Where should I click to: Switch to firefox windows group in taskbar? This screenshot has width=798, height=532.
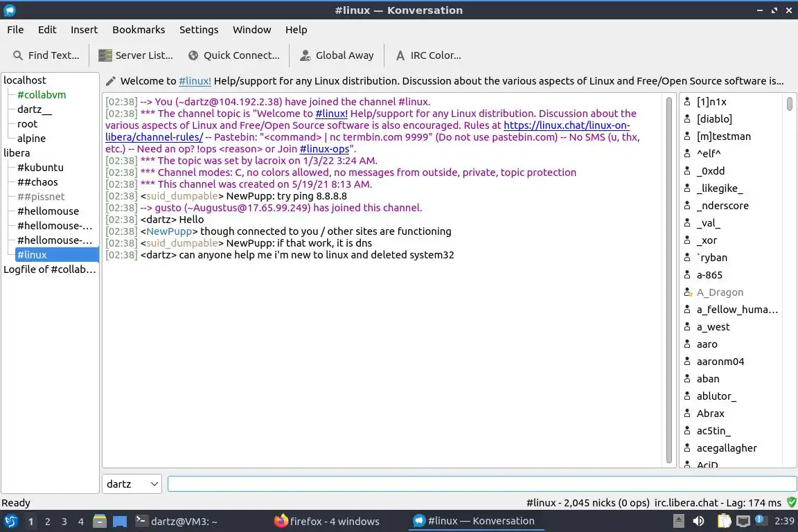[x=327, y=522]
